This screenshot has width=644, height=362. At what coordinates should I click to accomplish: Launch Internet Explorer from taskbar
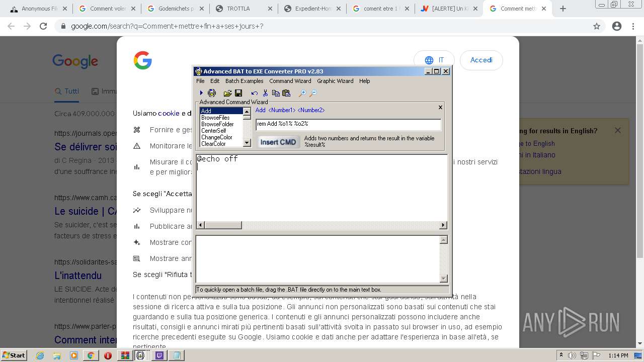click(x=40, y=355)
